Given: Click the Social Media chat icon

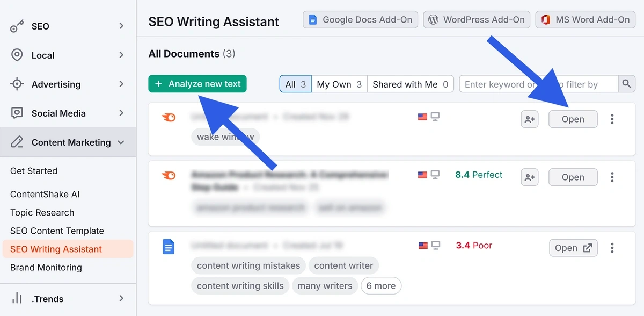Looking at the screenshot, I should coord(17,113).
